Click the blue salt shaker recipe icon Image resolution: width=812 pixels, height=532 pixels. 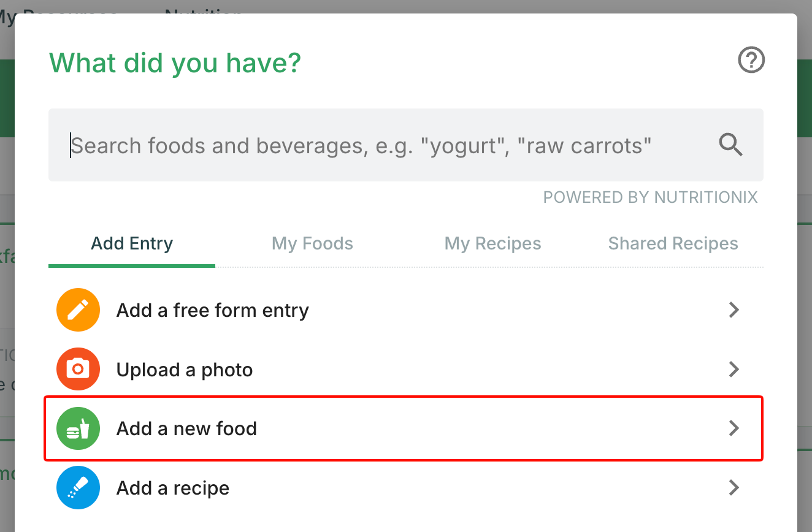click(x=78, y=488)
